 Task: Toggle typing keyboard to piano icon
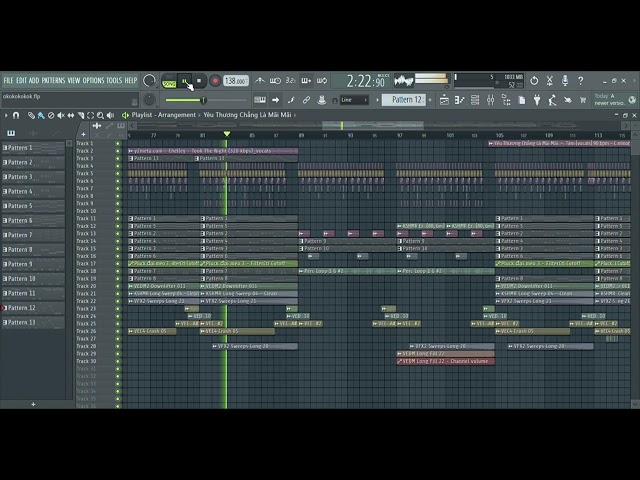pos(260,100)
